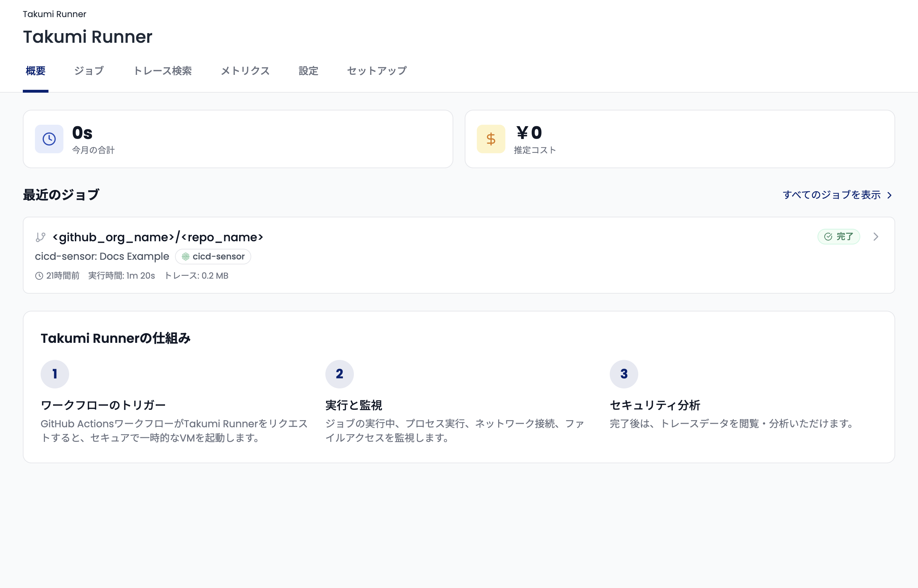918x588 pixels.
Task: Click the cicd-sensor: Docs Example workflow name
Action: [102, 256]
